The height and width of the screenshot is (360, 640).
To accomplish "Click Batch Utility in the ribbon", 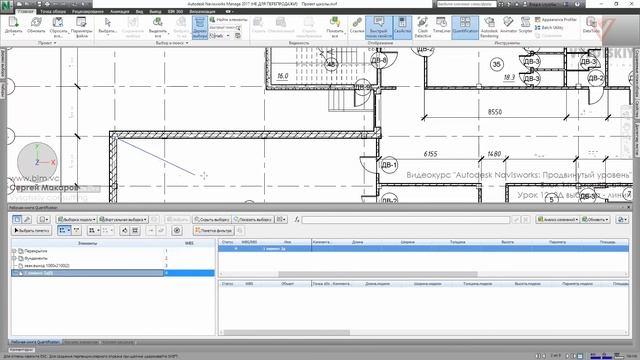I will (549, 28).
